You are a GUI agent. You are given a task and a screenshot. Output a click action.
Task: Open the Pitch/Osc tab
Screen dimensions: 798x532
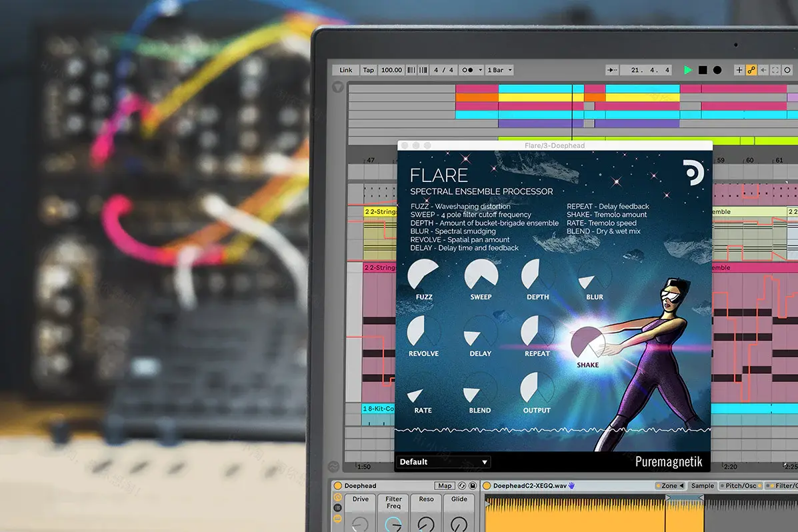(741, 485)
